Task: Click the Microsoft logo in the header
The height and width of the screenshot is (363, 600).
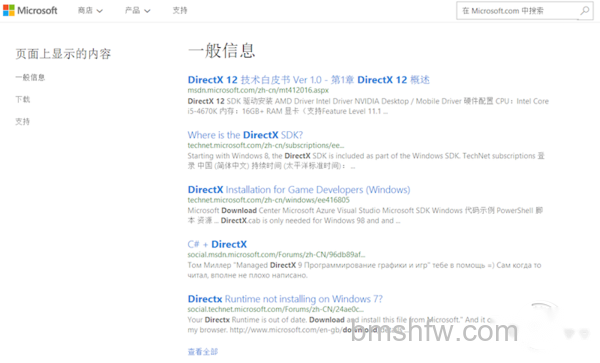Action: click(x=30, y=10)
